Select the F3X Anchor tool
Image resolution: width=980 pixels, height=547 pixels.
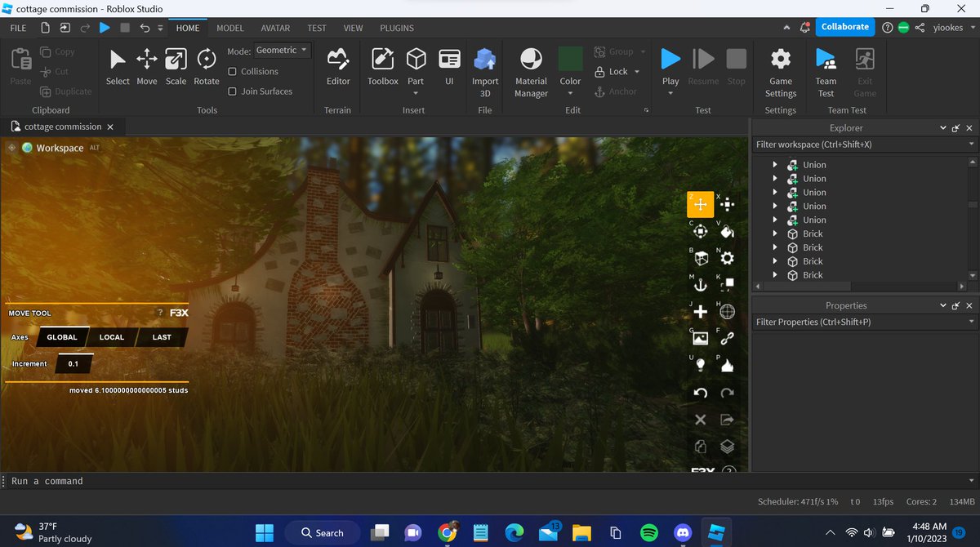(x=700, y=285)
